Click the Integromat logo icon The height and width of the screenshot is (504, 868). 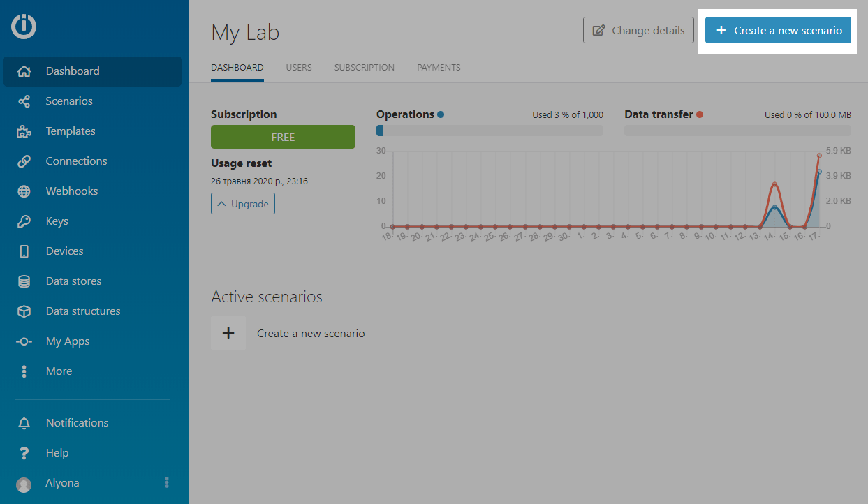(x=24, y=26)
